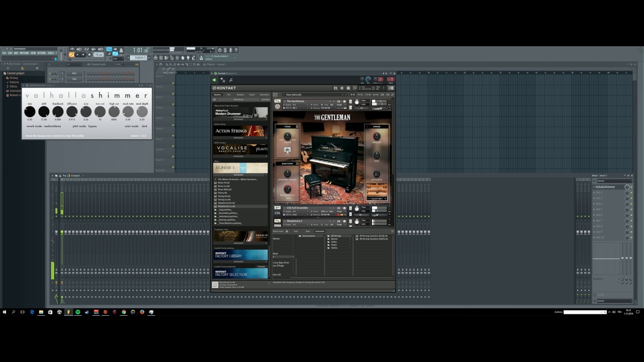This screenshot has height=362, width=644.
Task: Toggle the Tone panel corner button
Action: 297,127
